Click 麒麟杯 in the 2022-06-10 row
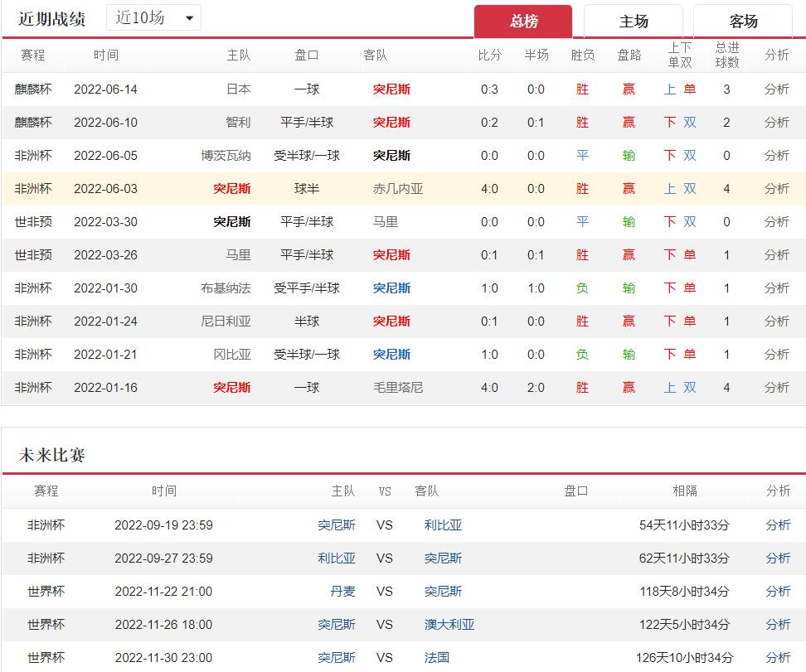 point(33,123)
